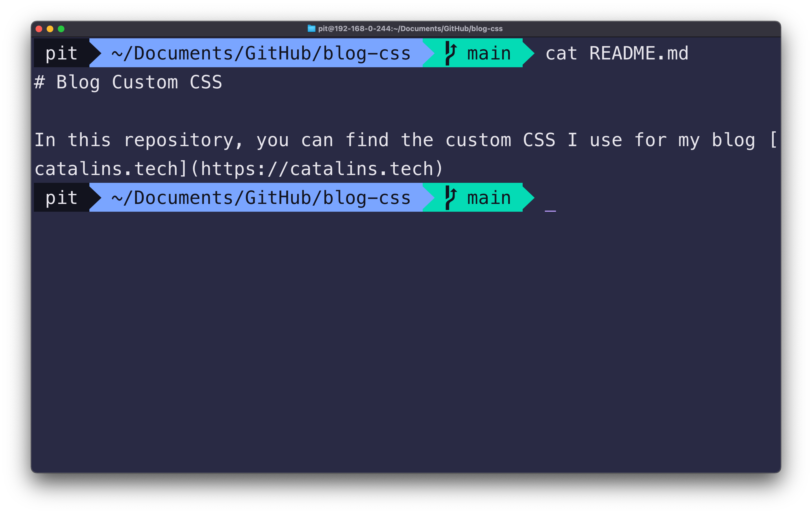Click the cat README.md command text
This screenshot has width=812, height=514.
click(x=617, y=53)
